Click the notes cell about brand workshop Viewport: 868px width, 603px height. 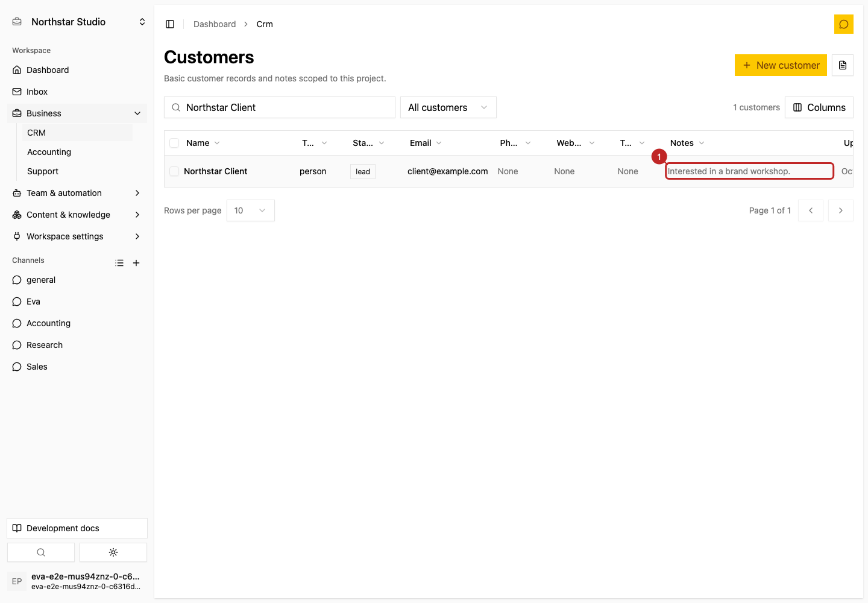coord(749,171)
